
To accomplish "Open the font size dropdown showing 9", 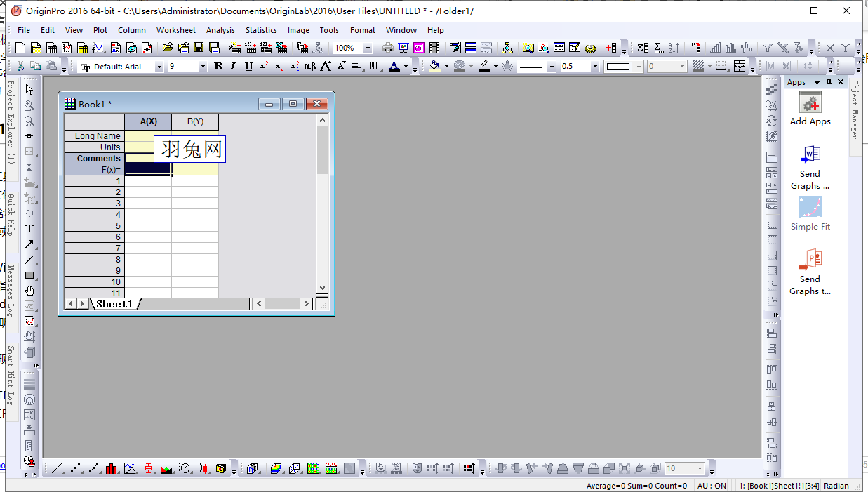I will pyautogui.click(x=203, y=67).
